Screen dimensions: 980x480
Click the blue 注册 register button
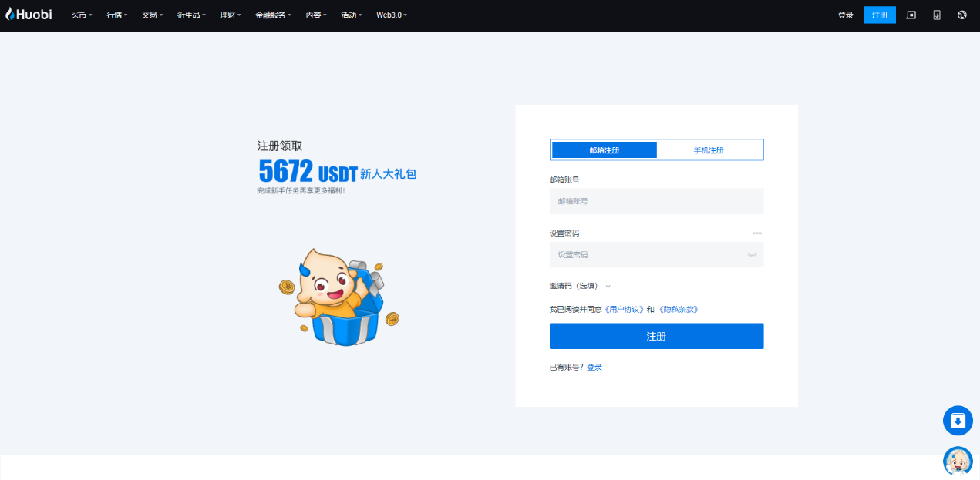tap(656, 336)
